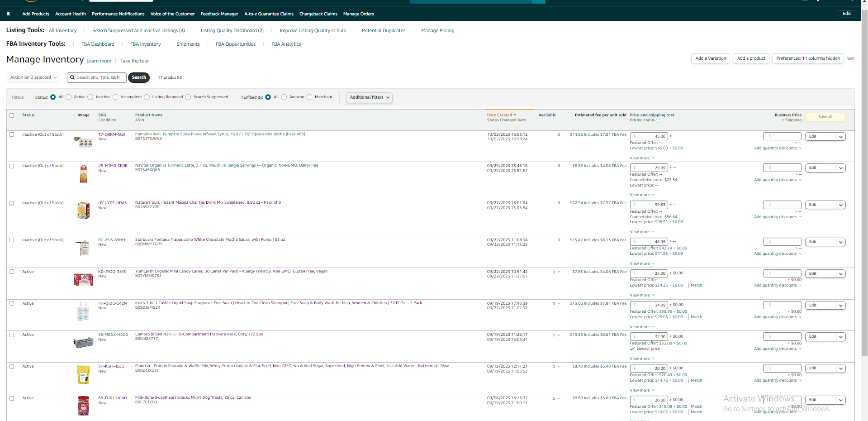Image resolution: width=868 pixels, height=421 pixels.
Task: Select the Inactive status radio button
Action: pos(90,97)
